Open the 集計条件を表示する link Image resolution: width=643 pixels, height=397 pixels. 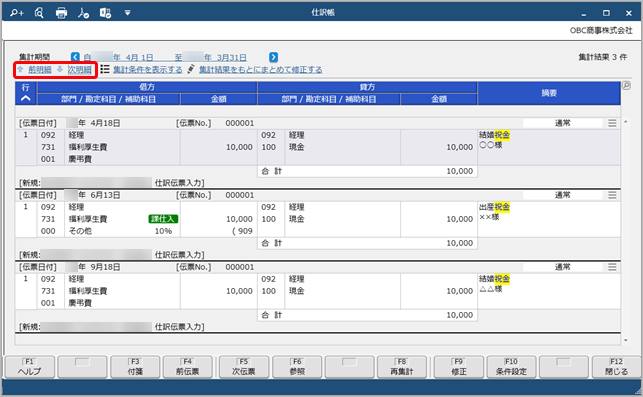click(148, 70)
